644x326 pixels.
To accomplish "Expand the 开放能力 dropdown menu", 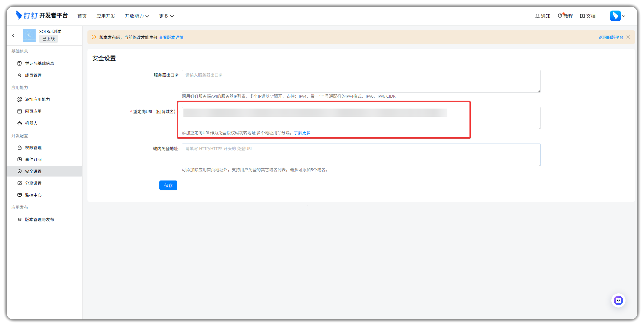I will point(137,16).
